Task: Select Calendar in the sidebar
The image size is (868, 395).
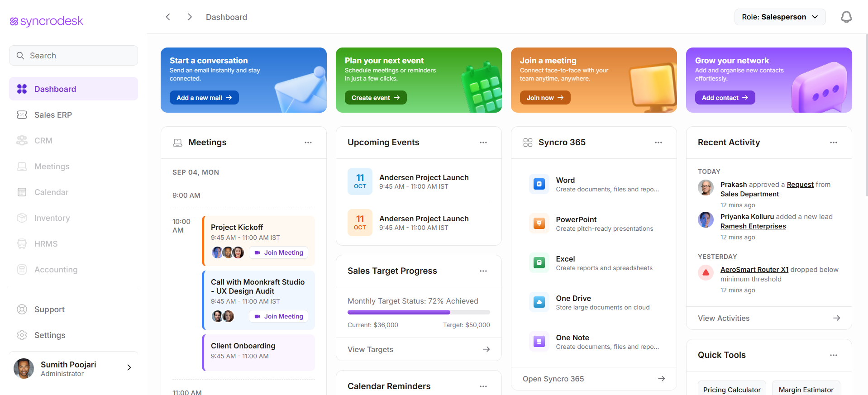Action: (73, 192)
